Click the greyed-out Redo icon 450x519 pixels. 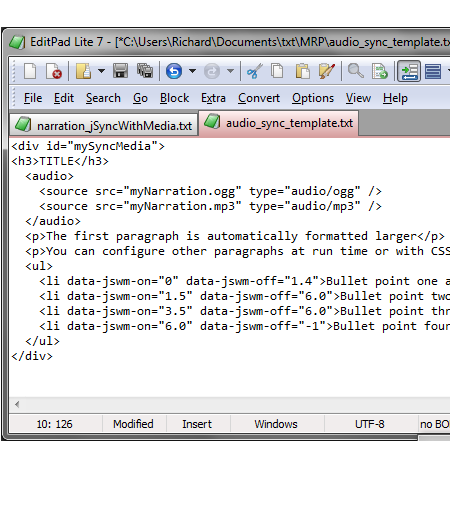pos(212,71)
